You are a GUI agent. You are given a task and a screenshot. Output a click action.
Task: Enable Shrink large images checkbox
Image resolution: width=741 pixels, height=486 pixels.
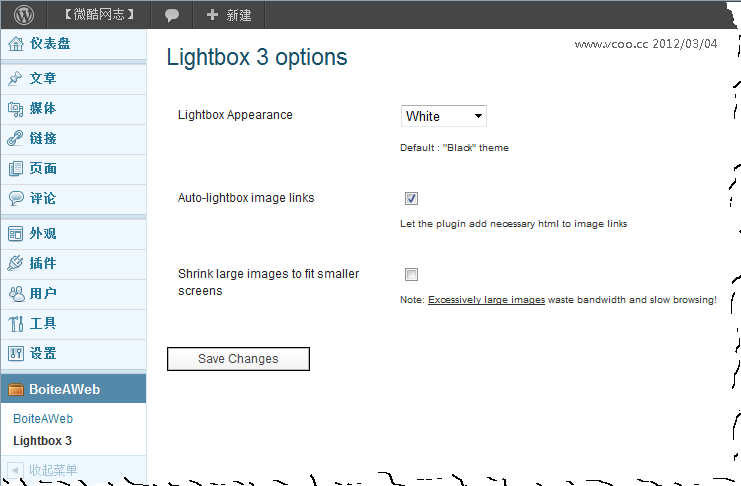coord(411,274)
